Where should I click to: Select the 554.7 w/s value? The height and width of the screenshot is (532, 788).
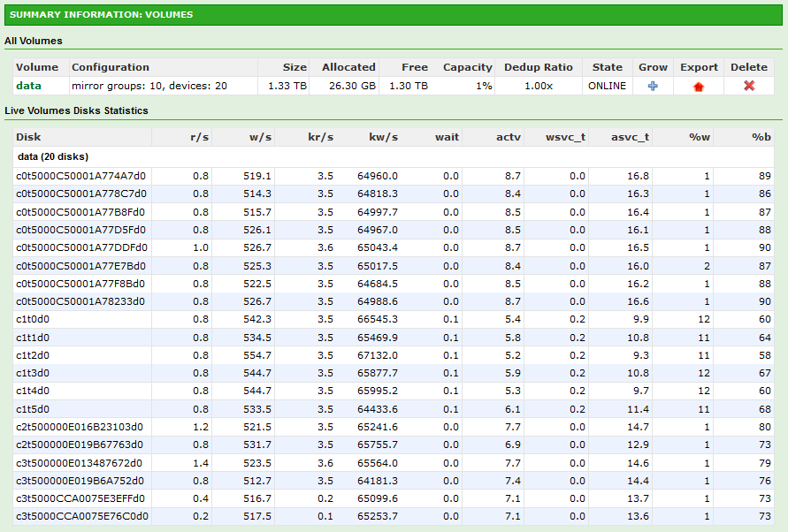(257, 355)
